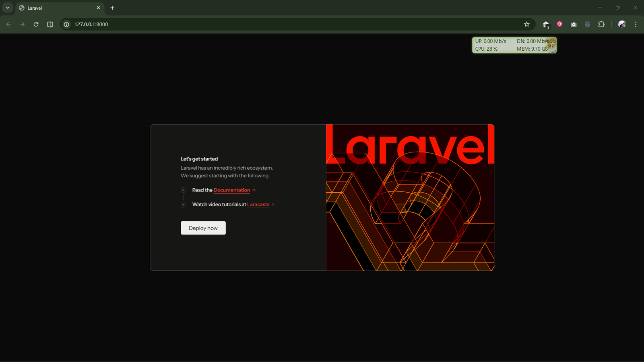Viewport: 644px width, 362px height.
Task: View site information icon in address bar
Action: click(66, 24)
